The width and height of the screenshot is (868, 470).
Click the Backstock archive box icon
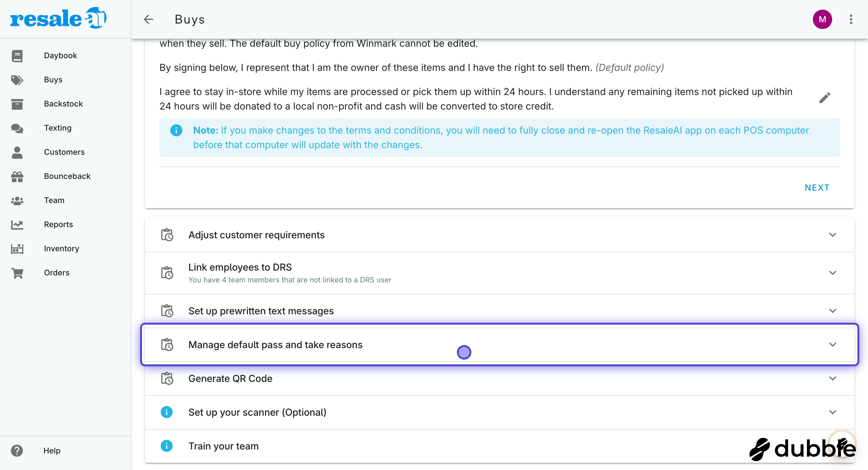(x=17, y=104)
